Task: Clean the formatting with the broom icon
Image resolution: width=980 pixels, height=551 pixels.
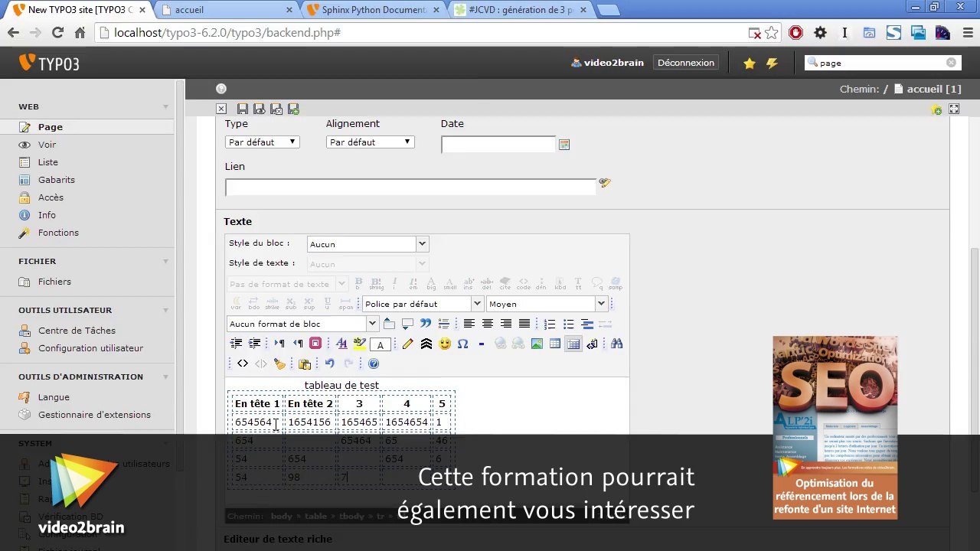Action: click(279, 364)
